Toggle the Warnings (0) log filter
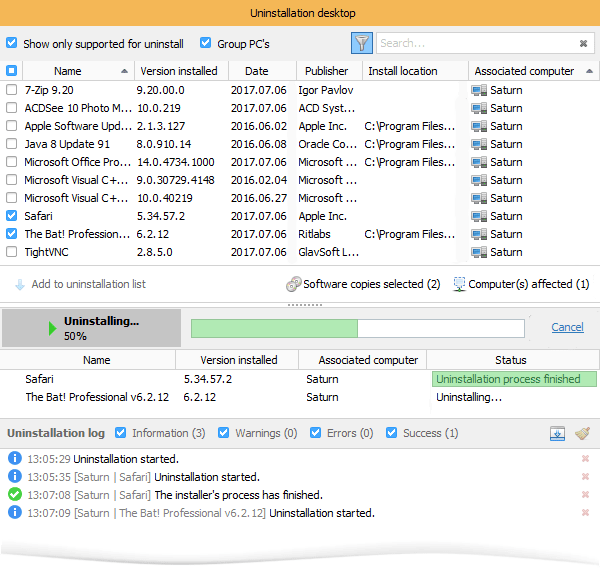The image size is (600, 570). tap(223, 433)
